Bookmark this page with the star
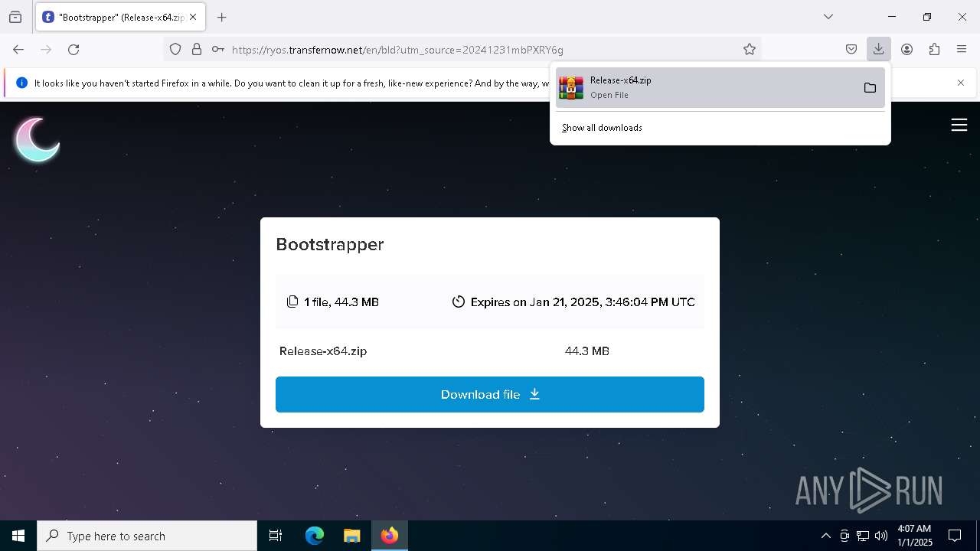This screenshot has height=551, width=980. [750, 50]
